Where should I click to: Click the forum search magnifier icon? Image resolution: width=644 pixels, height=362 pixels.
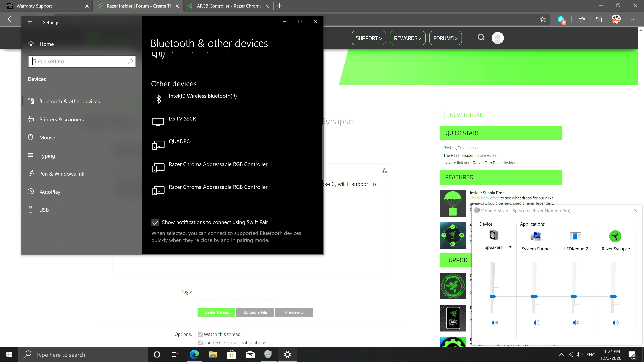[x=481, y=38]
